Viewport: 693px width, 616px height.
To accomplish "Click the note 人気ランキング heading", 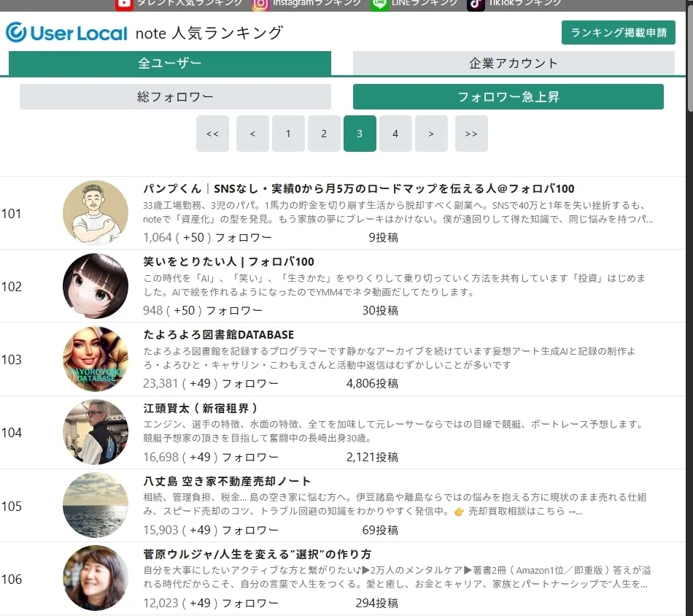I will click(209, 33).
